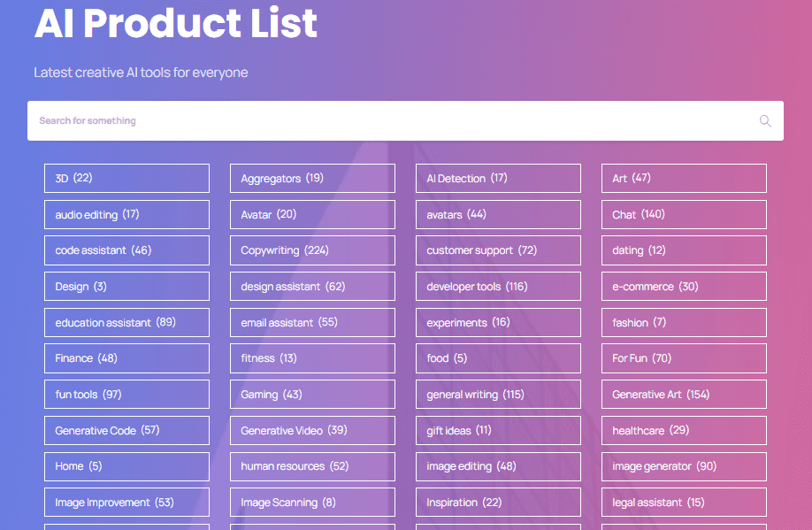Open the Image Scanning category

click(x=312, y=502)
